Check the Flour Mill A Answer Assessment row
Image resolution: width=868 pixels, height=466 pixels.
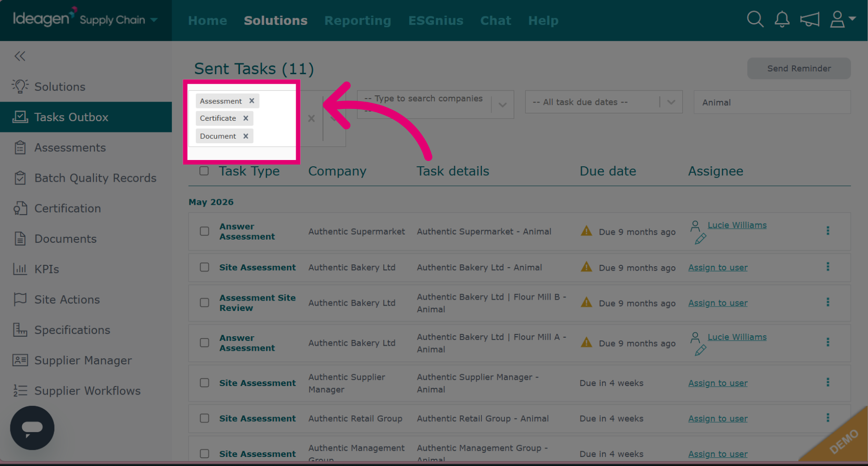coord(205,343)
